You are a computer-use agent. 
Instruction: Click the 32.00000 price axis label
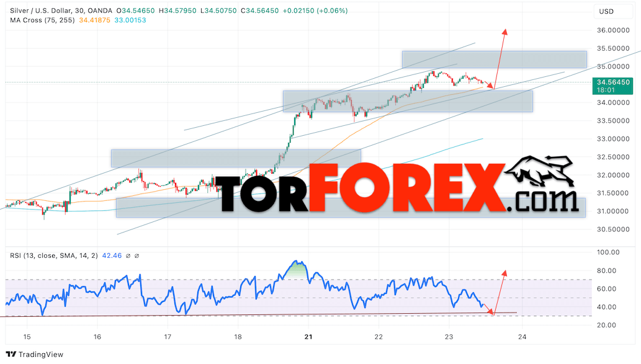613,175
